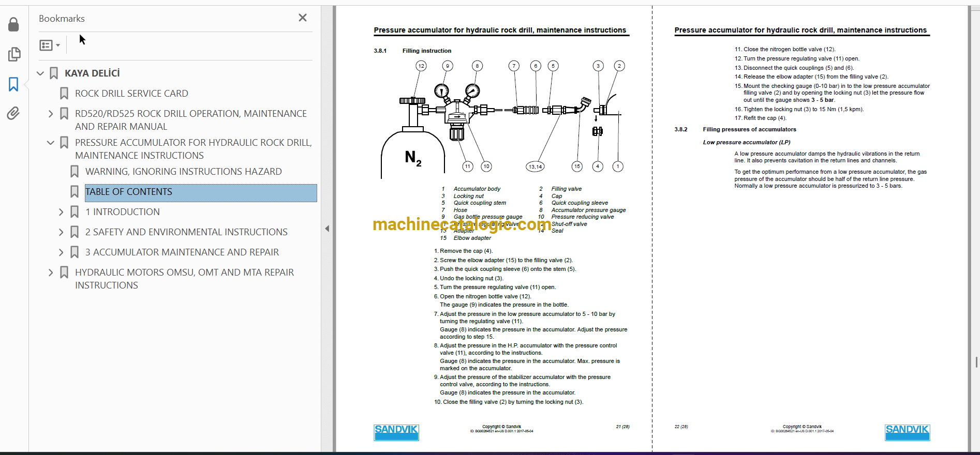The image size is (980, 455).
Task: Click bookmark icon beside ROCK DRILL SERVICE CARD
Action: [x=64, y=94]
